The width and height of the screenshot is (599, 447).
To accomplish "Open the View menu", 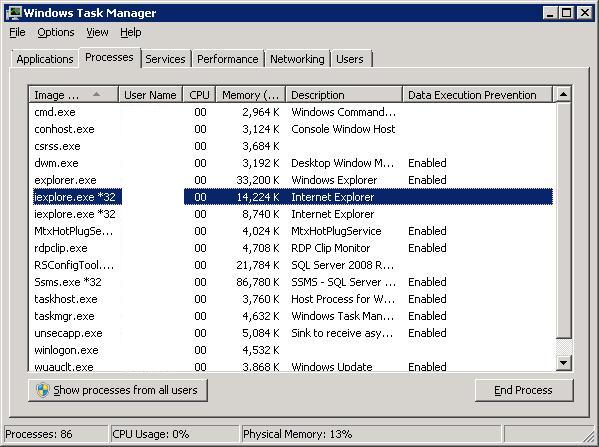I will (x=97, y=32).
